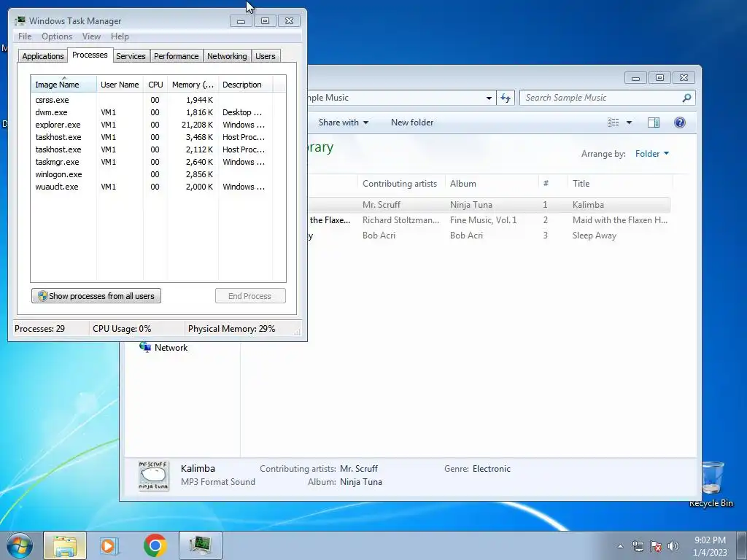
Task: Open the Arrange by Folder dropdown
Action: (x=651, y=154)
